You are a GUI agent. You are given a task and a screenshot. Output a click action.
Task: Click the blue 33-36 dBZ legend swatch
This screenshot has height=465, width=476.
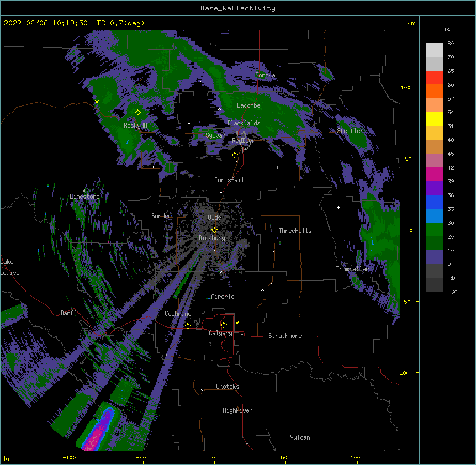click(434, 202)
